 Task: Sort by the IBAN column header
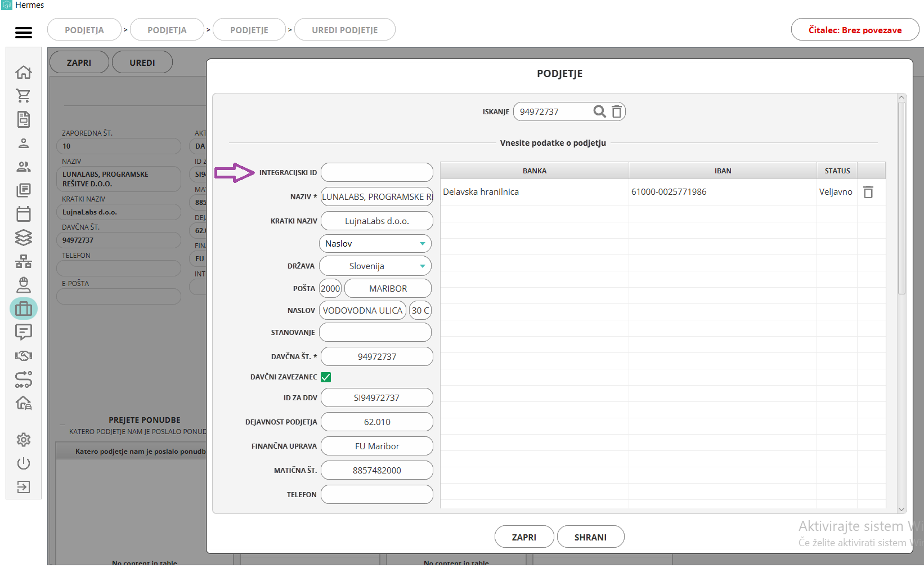pos(723,171)
